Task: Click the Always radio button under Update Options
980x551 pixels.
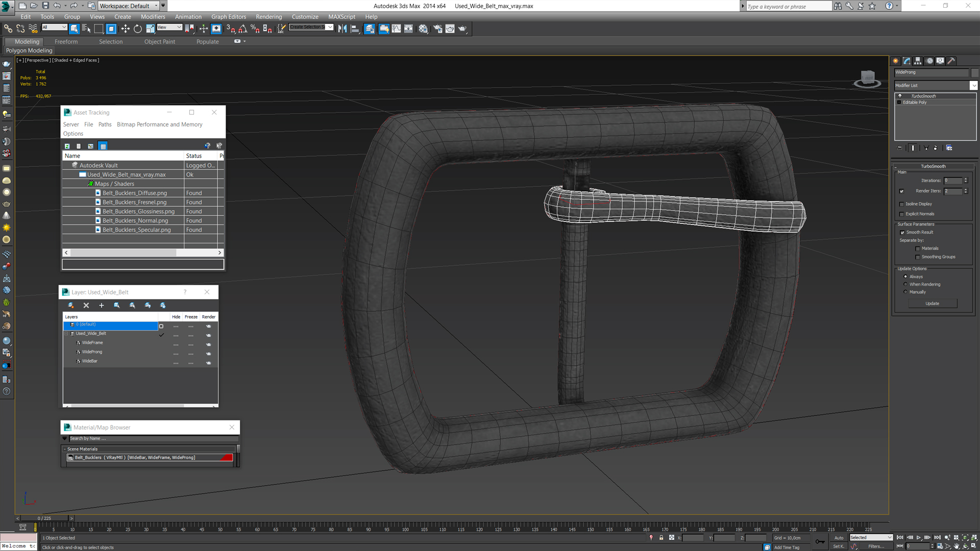Action: (x=905, y=276)
